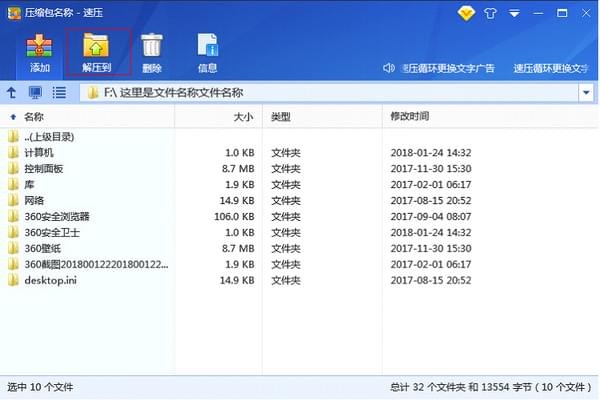Click the speaker ad text link
The width and height of the screenshot is (600, 401).
click(x=439, y=69)
